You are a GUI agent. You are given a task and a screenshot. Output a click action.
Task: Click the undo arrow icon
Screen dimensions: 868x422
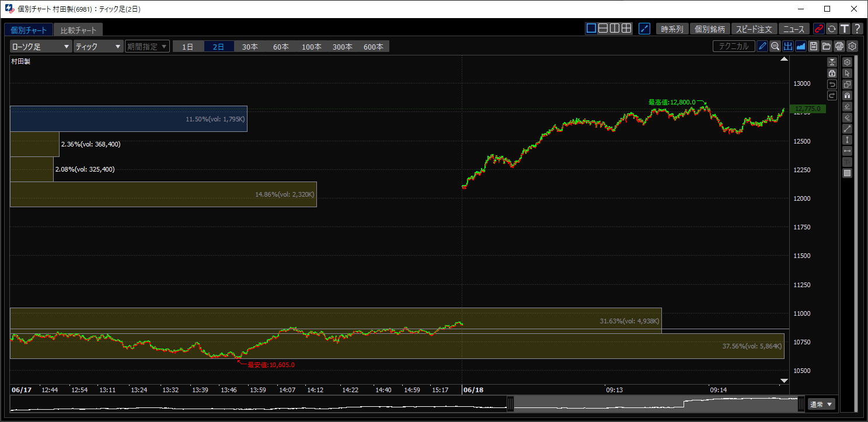coord(832,84)
